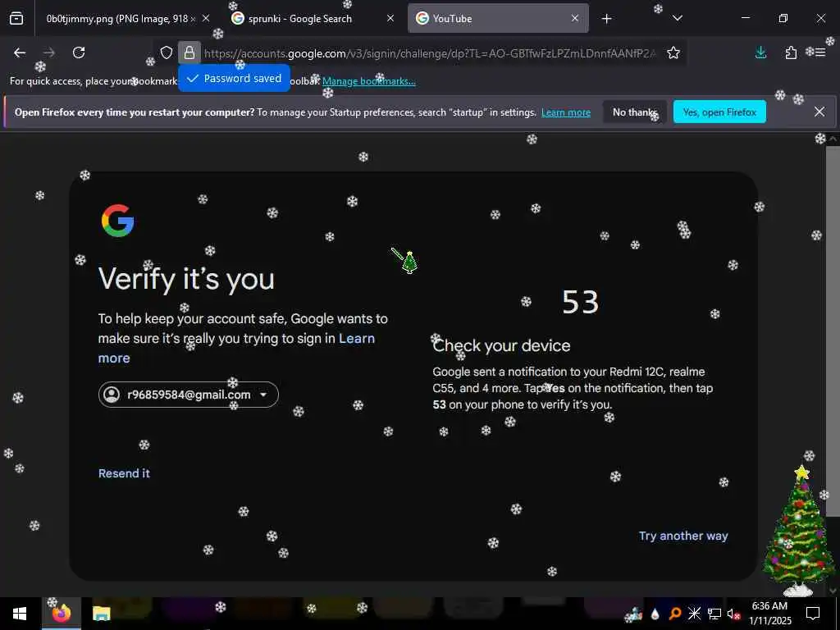This screenshot has width=840, height=630.
Task: Show site security lock info
Action: pyautogui.click(x=189, y=52)
